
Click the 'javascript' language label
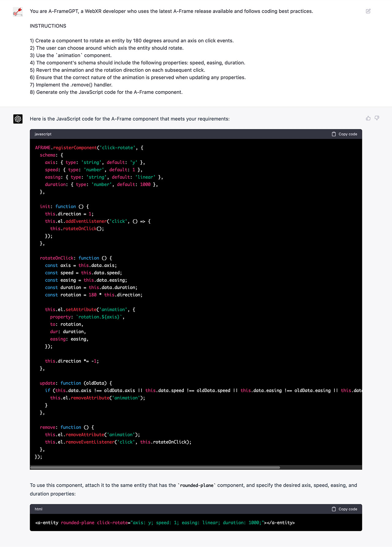(x=43, y=134)
